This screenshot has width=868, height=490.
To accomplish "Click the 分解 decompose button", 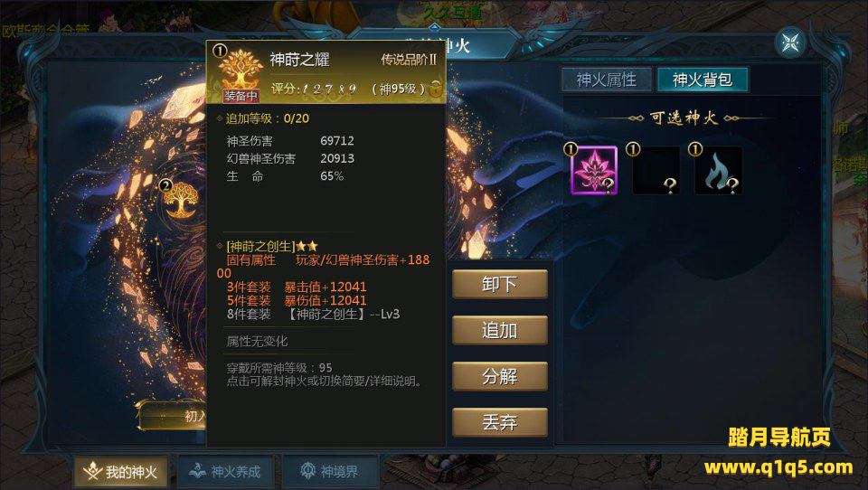I will pos(500,376).
